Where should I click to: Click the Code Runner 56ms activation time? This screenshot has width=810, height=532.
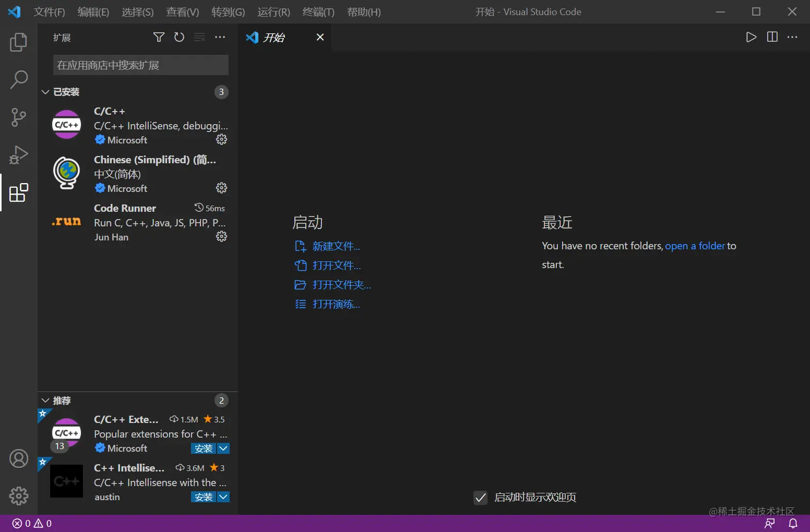210,208
